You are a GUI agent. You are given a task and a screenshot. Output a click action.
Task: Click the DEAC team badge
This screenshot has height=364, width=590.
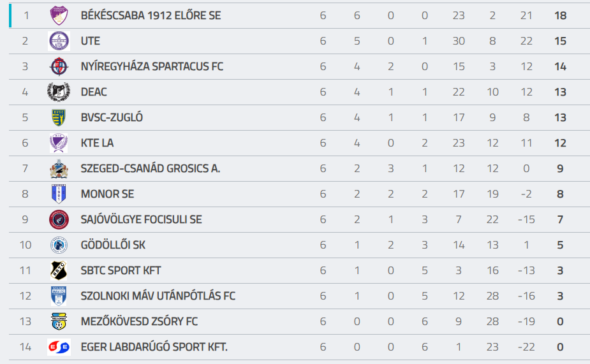point(59,92)
